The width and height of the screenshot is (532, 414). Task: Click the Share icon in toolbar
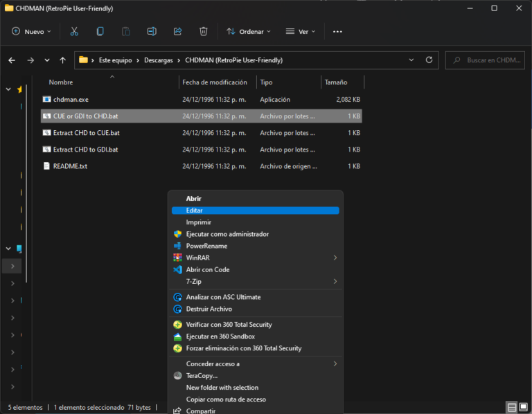click(177, 31)
